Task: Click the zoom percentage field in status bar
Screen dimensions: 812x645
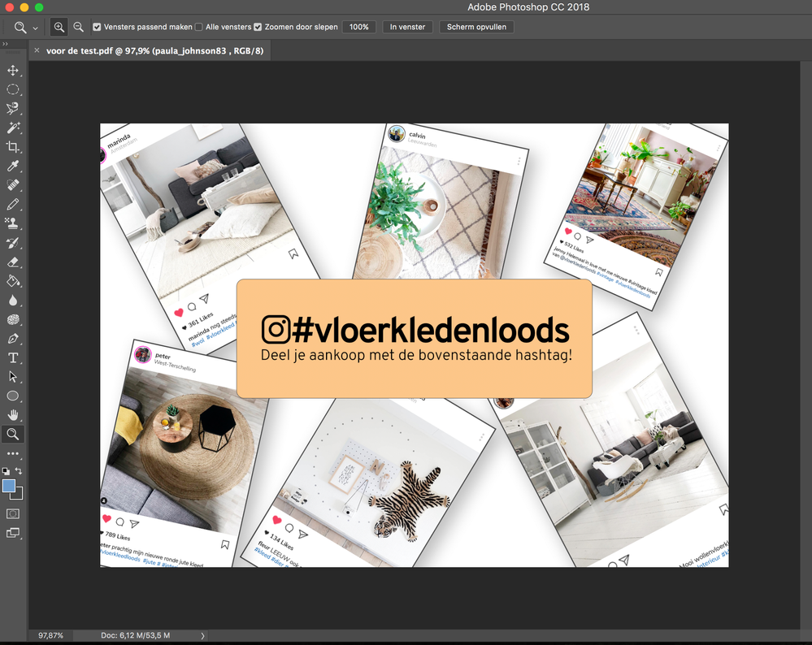Action: (x=50, y=636)
